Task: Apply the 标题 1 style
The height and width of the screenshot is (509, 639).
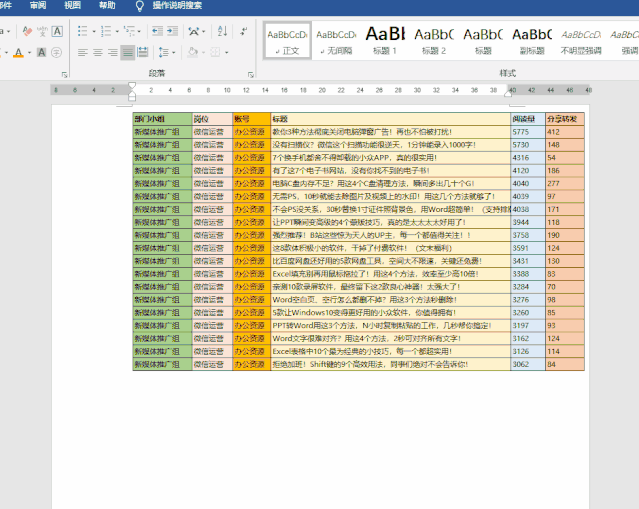Action: [x=385, y=41]
